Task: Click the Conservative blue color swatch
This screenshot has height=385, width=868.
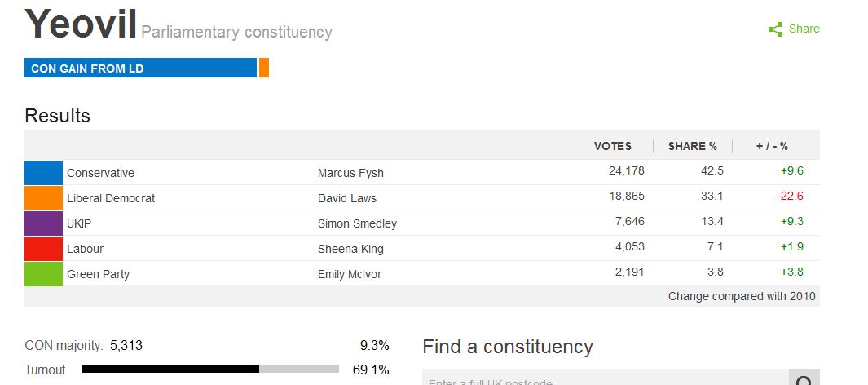Action: (43, 173)
